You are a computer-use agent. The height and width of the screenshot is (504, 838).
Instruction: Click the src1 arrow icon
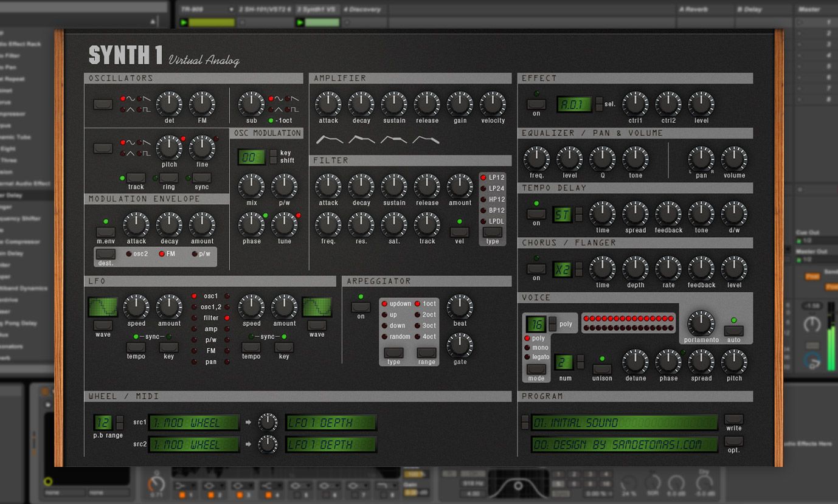(248, 422)
